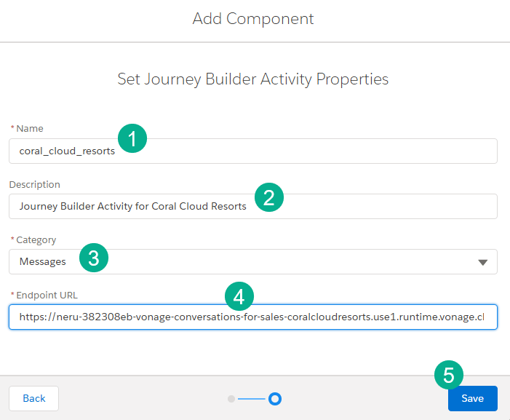510x420 pixels.
Task: Click the green step 3 badge
Action: coord(94,258)
